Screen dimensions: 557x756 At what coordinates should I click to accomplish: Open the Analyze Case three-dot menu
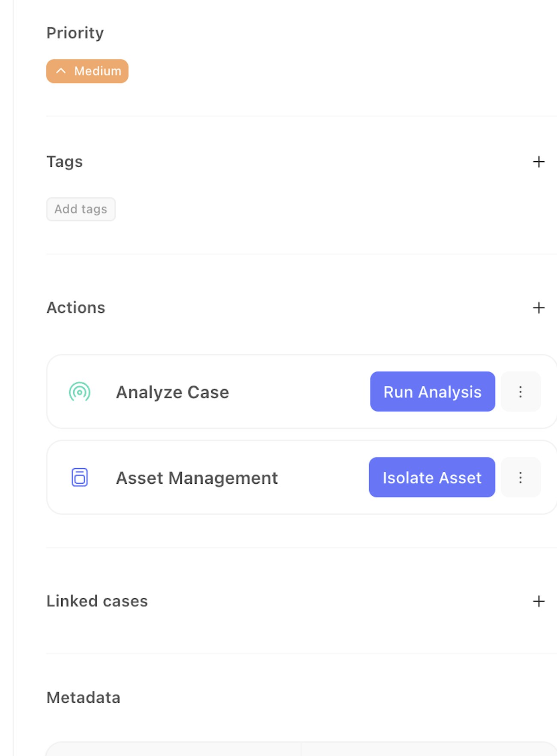[x=521, y=392]
